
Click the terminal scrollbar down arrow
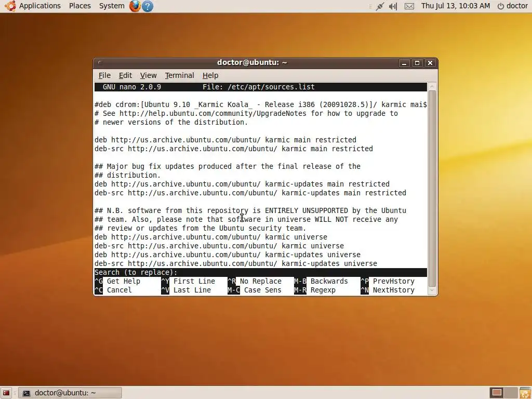432,290
